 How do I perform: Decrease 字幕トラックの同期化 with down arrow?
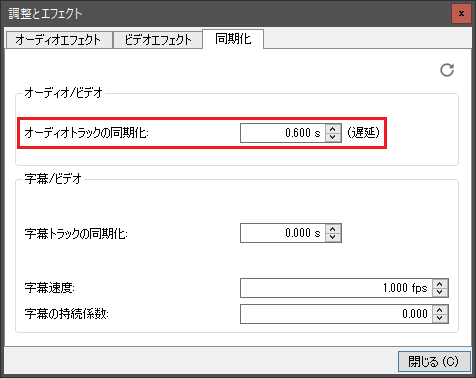point(333,237)
